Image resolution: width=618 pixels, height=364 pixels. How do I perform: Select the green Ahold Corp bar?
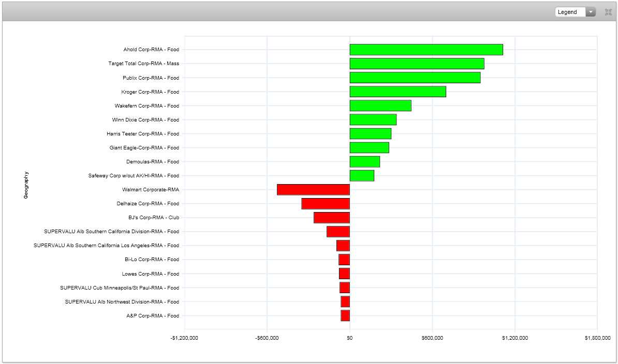click(x=426, y=50)
